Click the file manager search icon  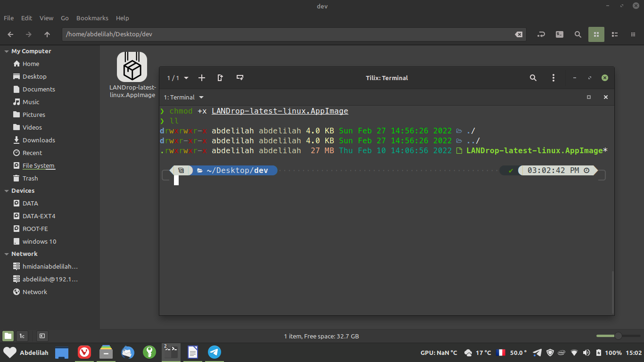point(578,34)
